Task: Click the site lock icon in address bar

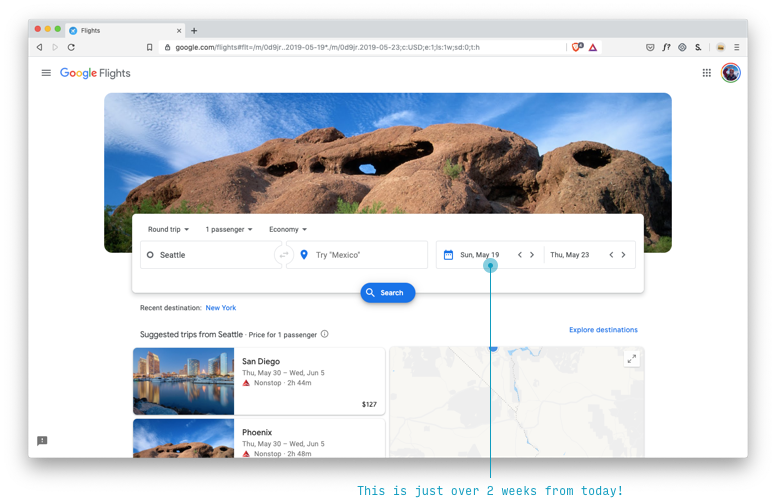Action: (x=167, y=47)
